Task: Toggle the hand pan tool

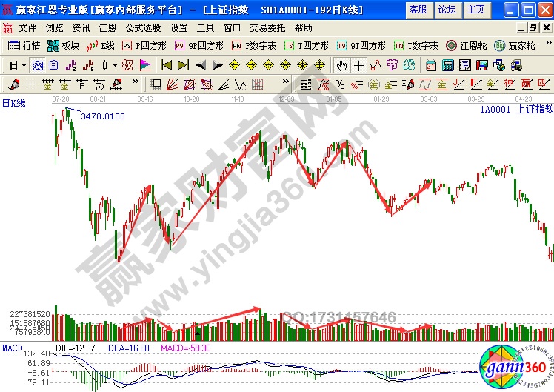Action: 341,65
